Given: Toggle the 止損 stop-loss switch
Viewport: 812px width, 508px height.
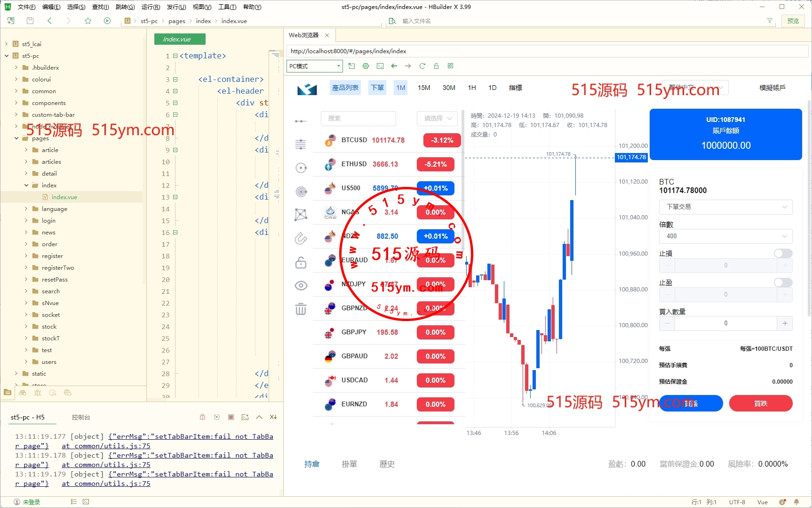Looking at the screenshot, I should (783, 253).
